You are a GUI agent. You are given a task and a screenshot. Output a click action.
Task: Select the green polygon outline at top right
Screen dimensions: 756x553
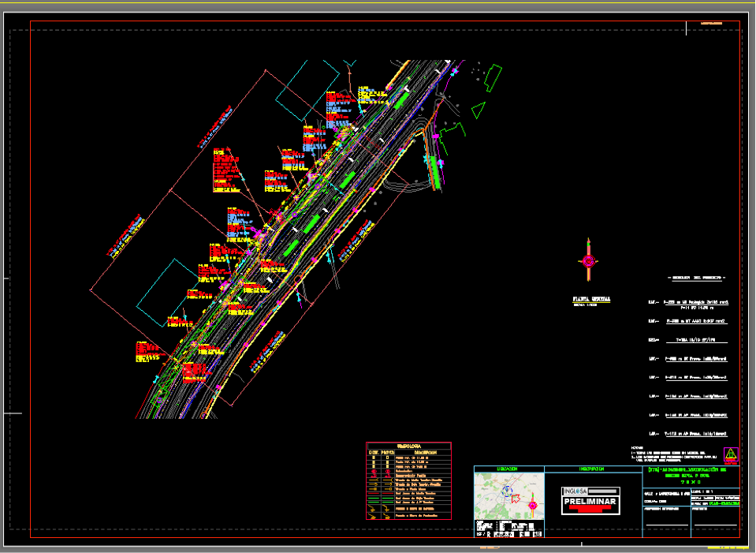[x=493, y=79]
